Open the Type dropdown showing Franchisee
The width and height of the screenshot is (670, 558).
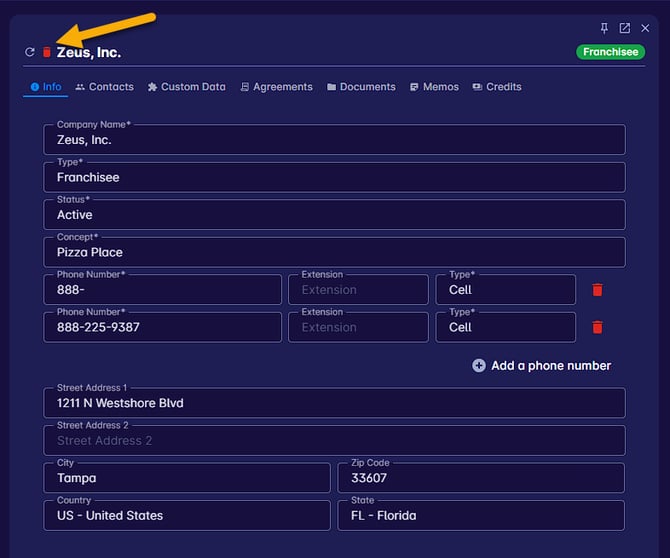334,177
